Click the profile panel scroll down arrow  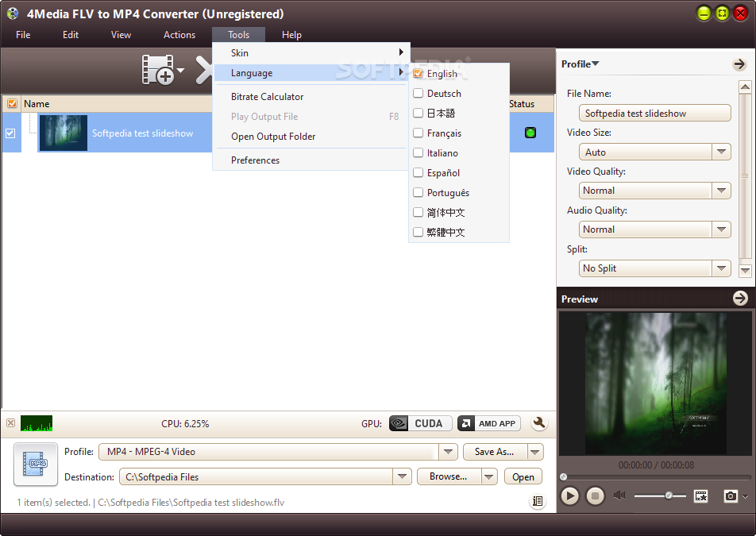pos(745,271)
